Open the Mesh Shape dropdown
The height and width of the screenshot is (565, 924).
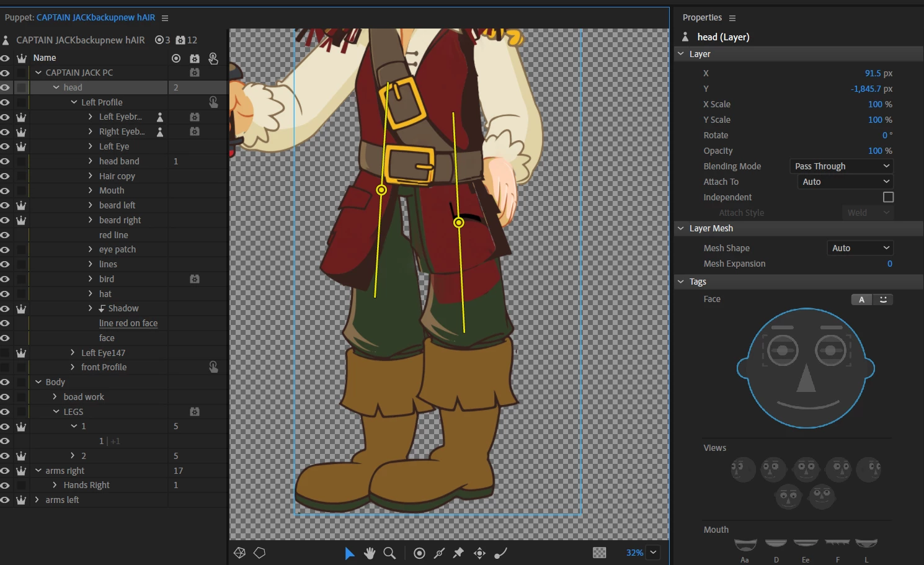pyautogui.click(x=860, y=248)
